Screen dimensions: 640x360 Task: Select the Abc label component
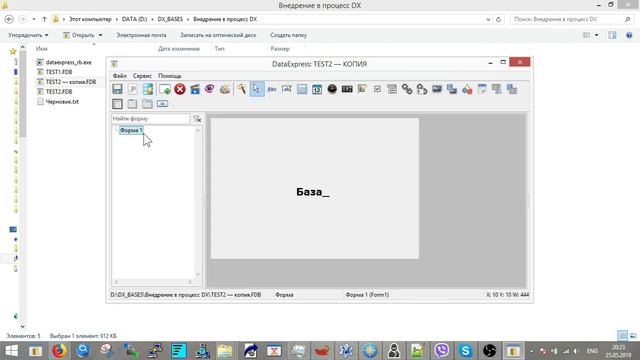pos(272,89)
